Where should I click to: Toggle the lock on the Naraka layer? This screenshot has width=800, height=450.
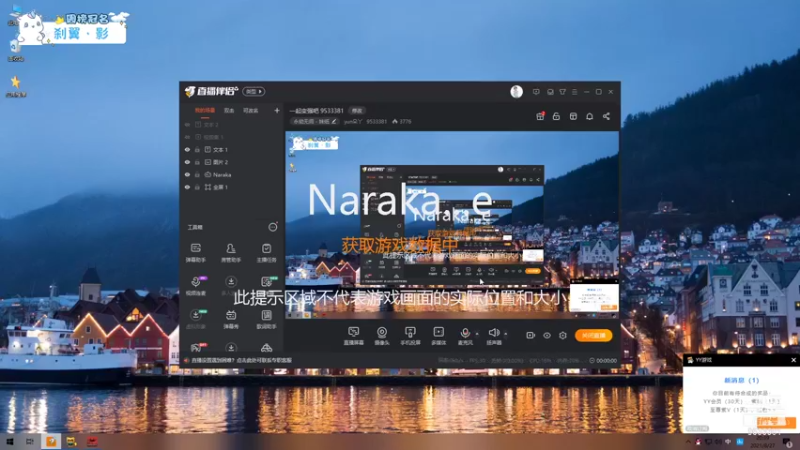point(197,174)
